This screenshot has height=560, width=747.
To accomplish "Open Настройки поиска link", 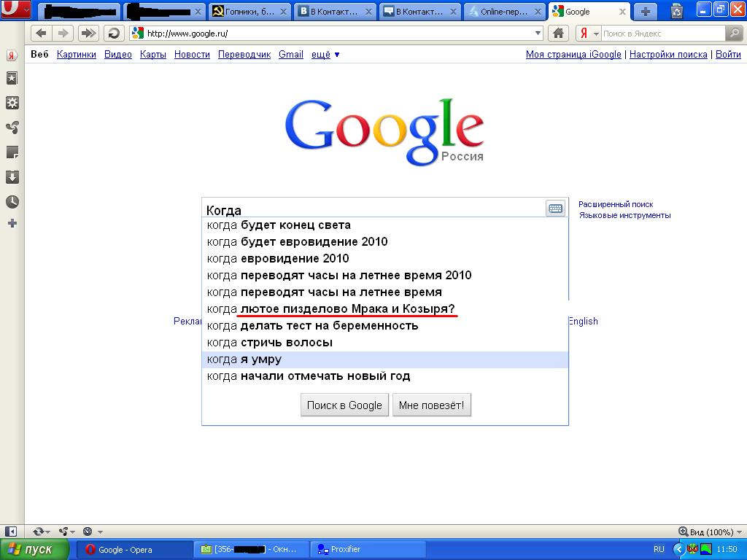I will pos(668,54).
